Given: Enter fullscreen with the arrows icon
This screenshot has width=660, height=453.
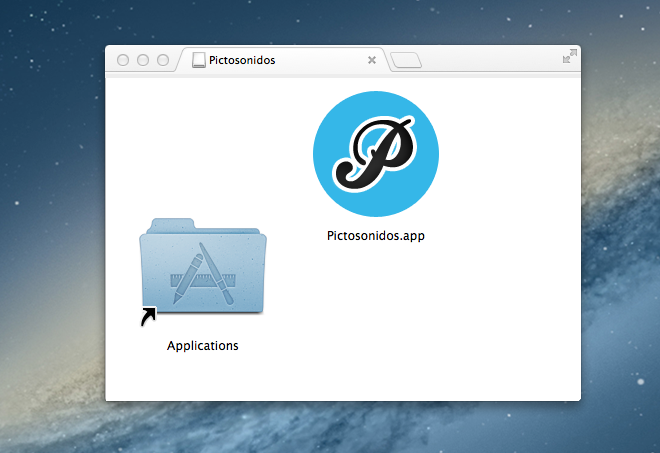Looking at the screenshot, I should coord(570,56).
